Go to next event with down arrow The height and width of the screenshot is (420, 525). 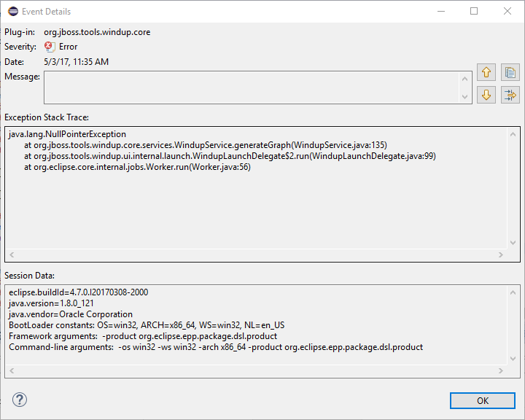487,95
